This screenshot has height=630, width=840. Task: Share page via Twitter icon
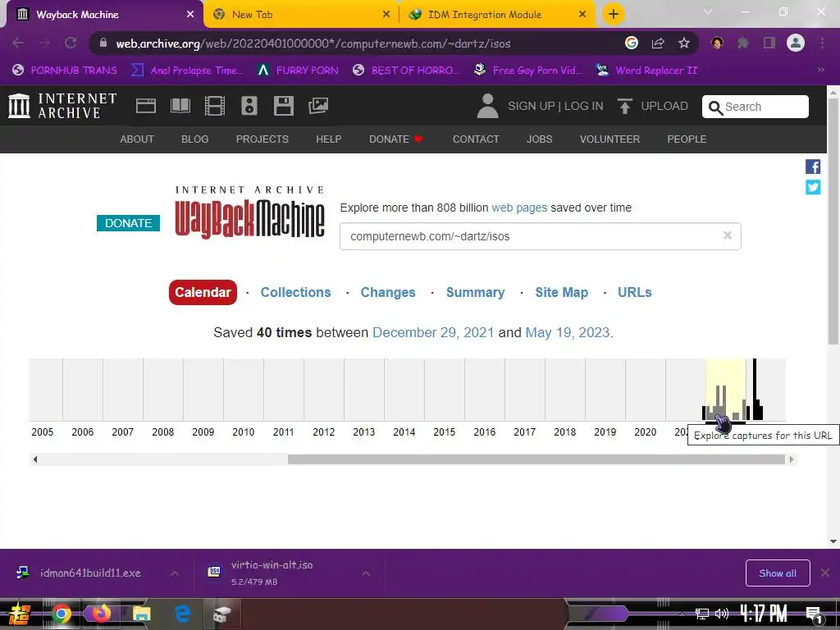[x=813, y=187]
